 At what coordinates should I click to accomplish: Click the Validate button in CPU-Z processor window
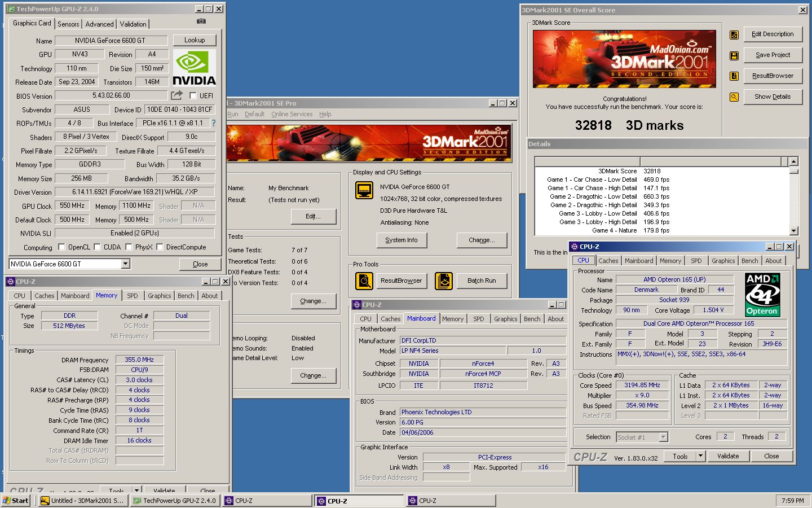728,456
